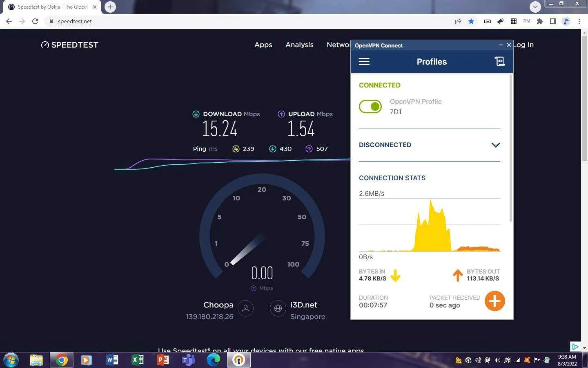588x368 pixels.
Task: Open the Chrome extensions puzzle icon
Action: pos(540,21)
